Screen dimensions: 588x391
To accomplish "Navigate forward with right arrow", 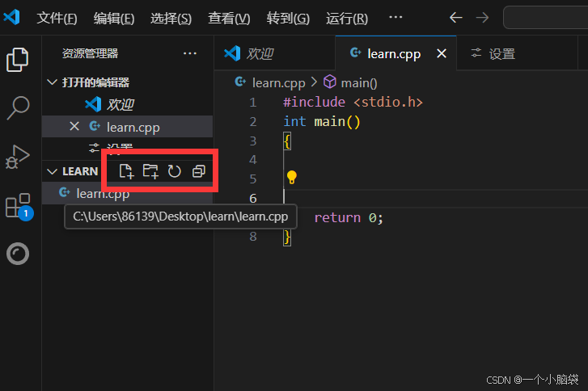I will 482,17.
